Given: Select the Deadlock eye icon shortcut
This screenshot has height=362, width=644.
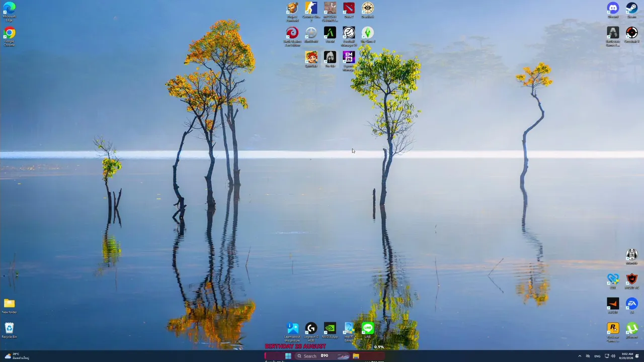Looking at the screenshot, I should [368, 11].
